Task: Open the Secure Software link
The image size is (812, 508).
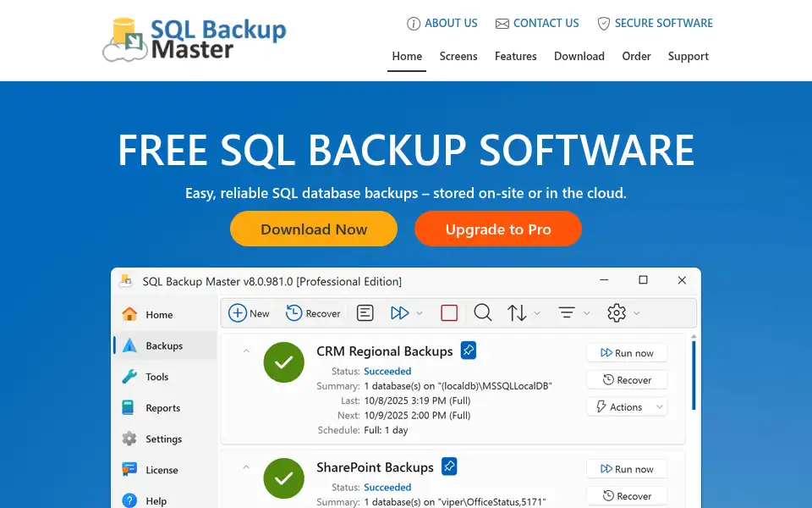Action: coord(655,24)
